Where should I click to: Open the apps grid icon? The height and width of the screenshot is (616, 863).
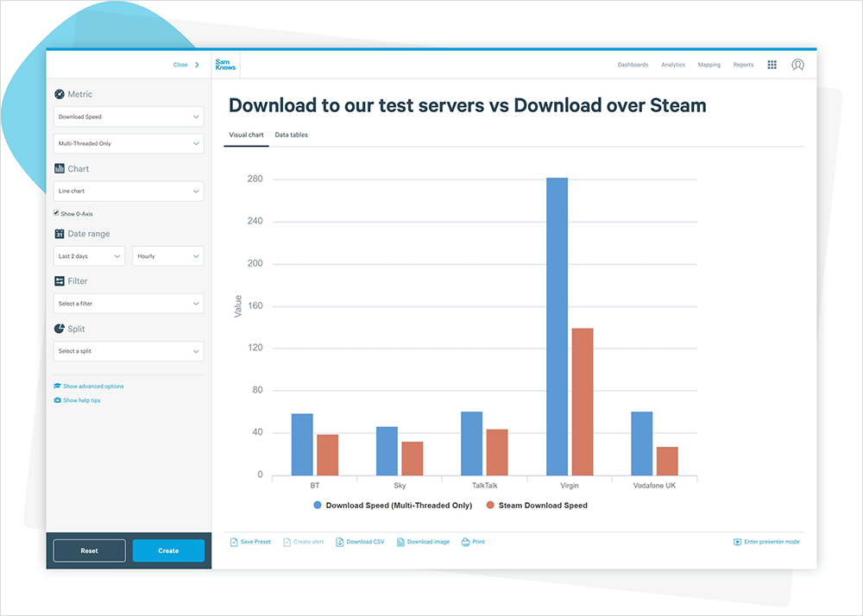[772, 65]
